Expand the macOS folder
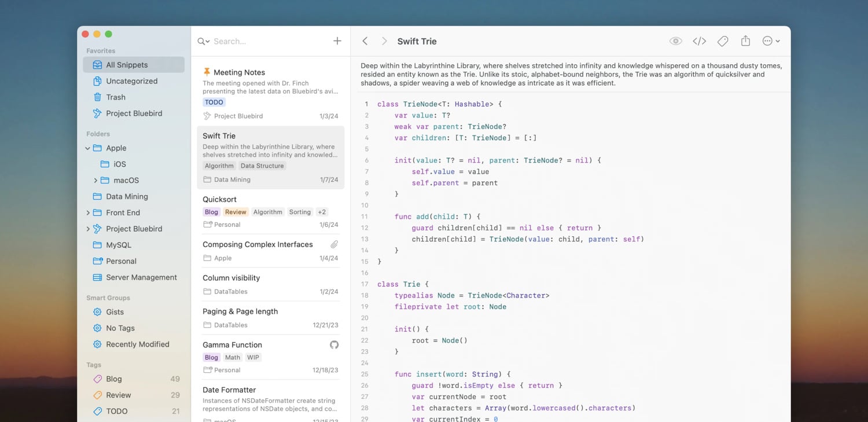Viewport: 868px width, 422px height. point(95,181)
